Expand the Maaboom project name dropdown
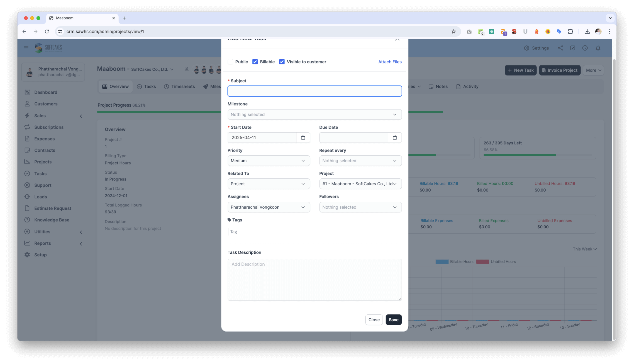The height and width of the screenshot is (364, 634). [135, 69]
